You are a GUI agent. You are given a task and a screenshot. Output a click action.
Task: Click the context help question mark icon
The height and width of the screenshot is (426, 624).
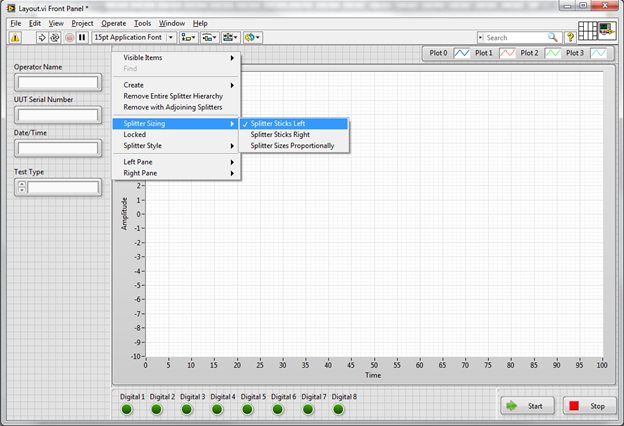click(570, 37)
